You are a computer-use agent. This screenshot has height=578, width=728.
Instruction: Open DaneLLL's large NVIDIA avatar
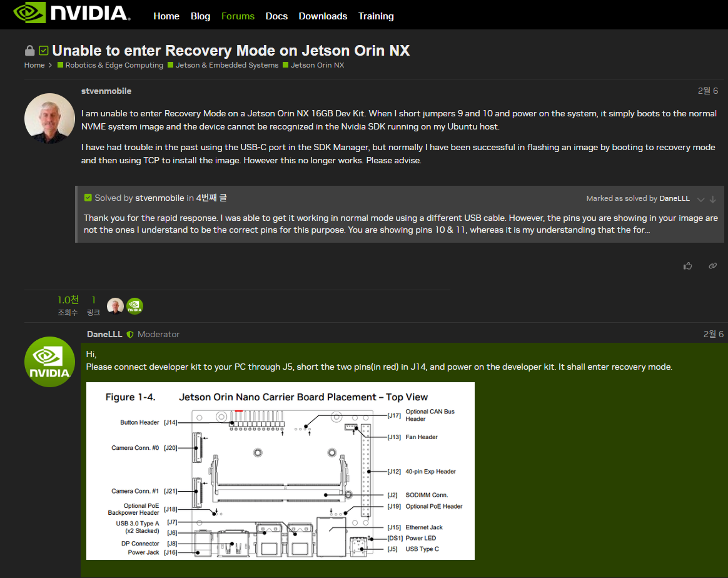point(49,362)
